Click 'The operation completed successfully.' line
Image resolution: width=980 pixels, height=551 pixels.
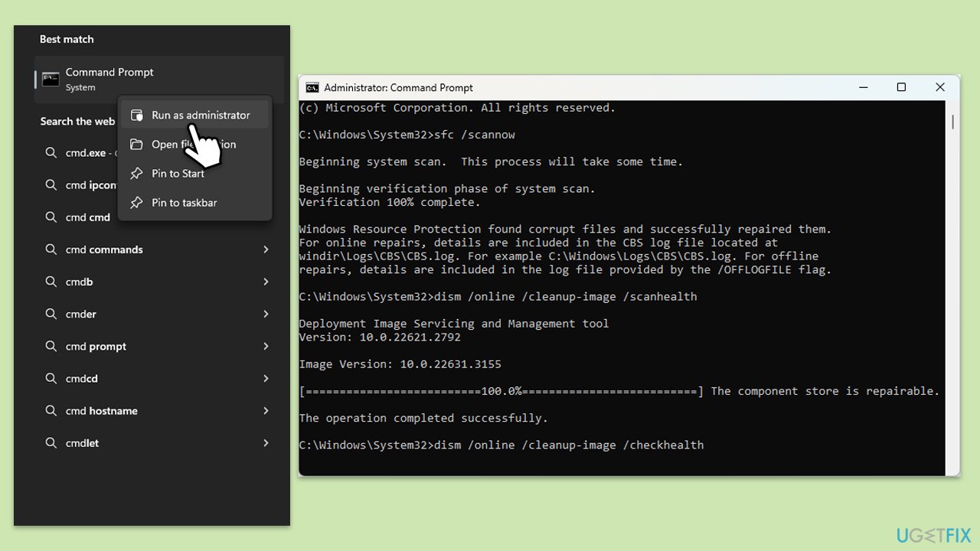[423, 418]
